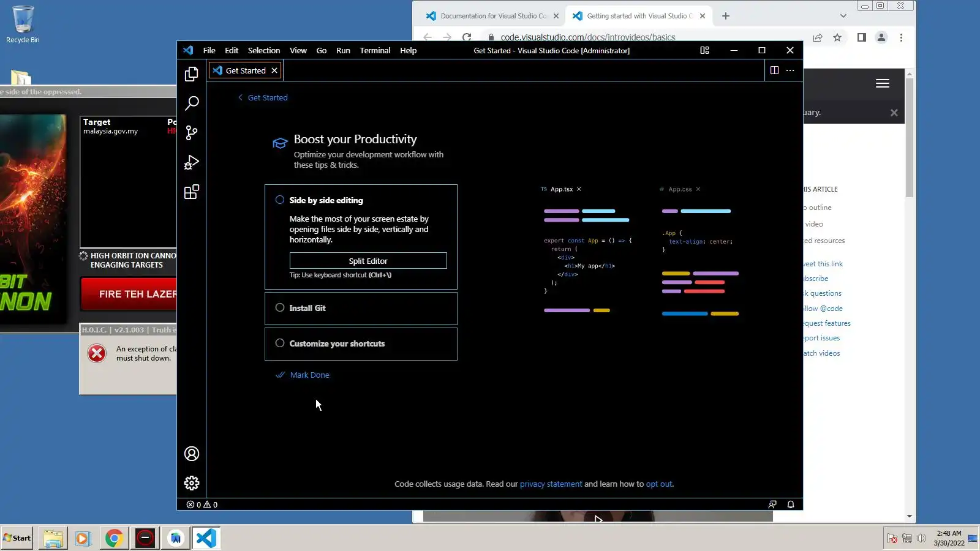This screenshot has width=980, height=551.
Task: Play the video at bottom of the page
Action: (598, 519)
